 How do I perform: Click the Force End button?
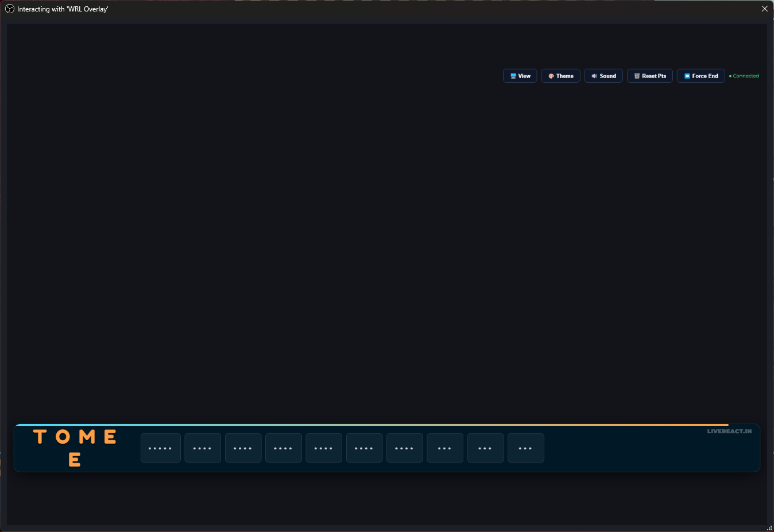click(x=701, y=76)
